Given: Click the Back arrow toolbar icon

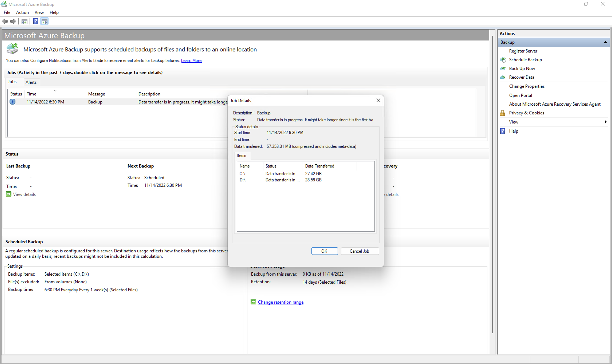Looking at the screenshot, I should pyautogui.click(x=5, y=22).
